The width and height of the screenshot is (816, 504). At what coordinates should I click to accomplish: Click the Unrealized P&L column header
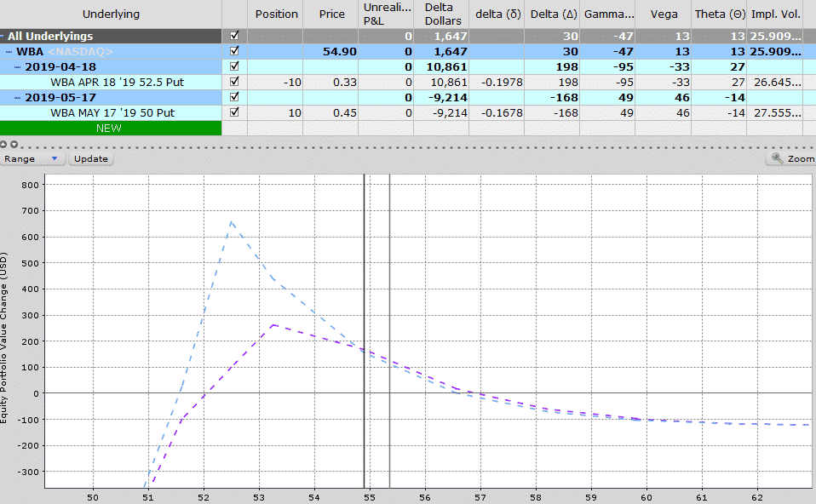tap(387, 14)
